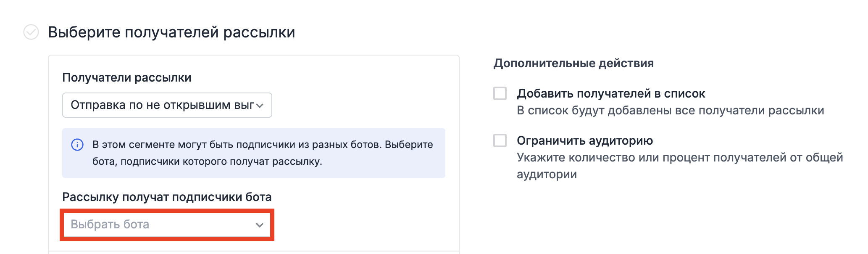Screen dimensions: 868x254
Task: Open the "Выбрать бота" dropdown
Action: [x=167, y=225]
